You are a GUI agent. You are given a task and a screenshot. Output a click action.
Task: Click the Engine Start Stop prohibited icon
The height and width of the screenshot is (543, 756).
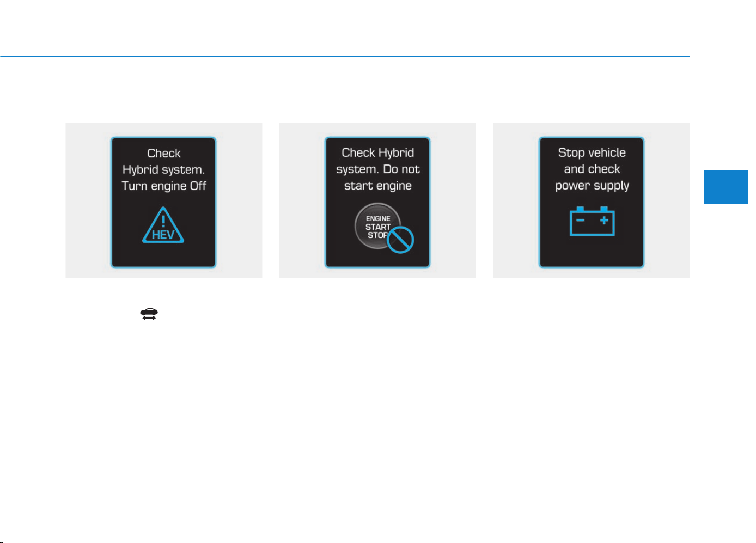point(384,228)
